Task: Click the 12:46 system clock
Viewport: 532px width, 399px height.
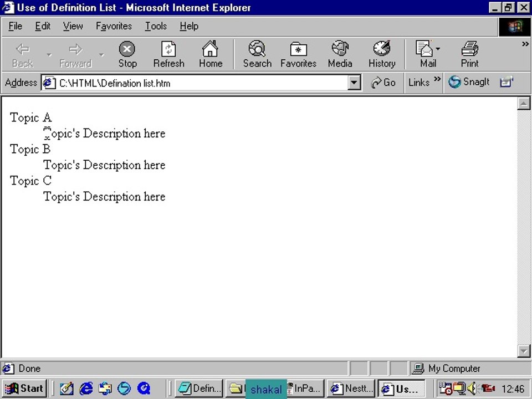Action: [513, 389]
